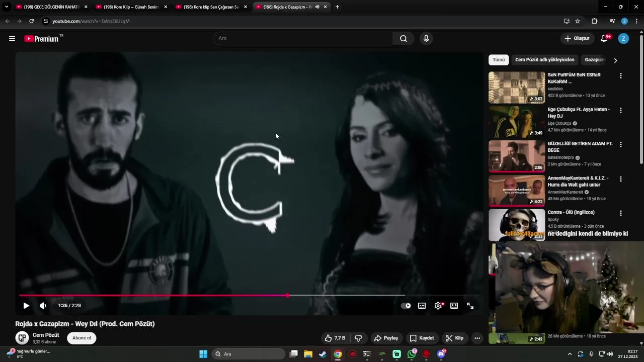Click install app icon in address bar
This screenshot has height=362, width=644.
[567, 21]
